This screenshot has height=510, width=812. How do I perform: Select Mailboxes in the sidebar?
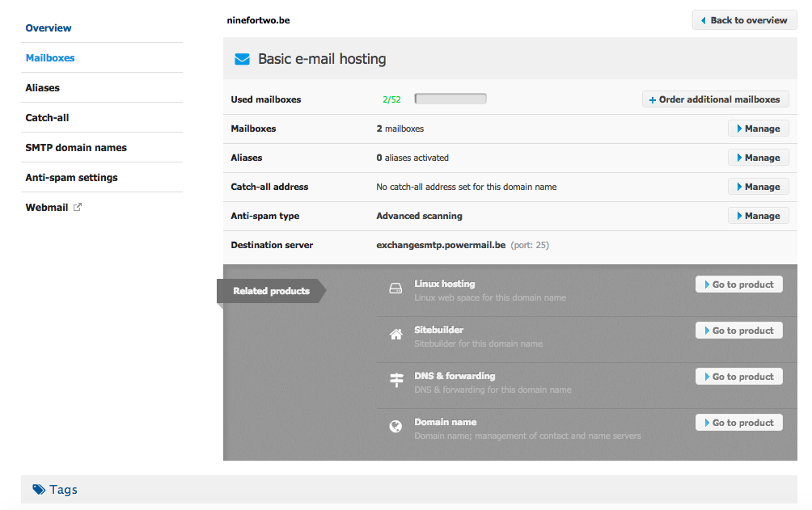pyautogui.click(x=50, y=58)
